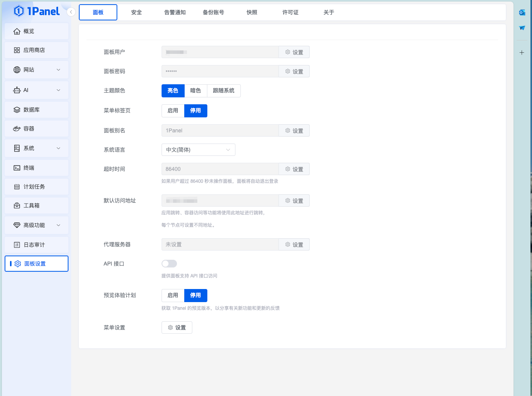Open the 计划任务 scheduled tasks icon
Screen dimensions: 532x396
coord(17,187)
